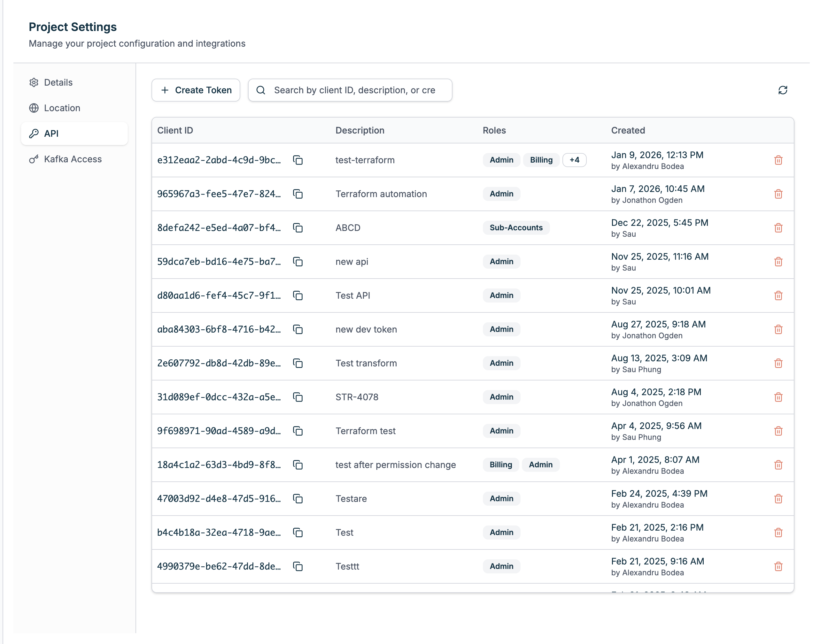The image size is (820, 644).
Task: Switch to the Kafka Access section
Action: 73,159
